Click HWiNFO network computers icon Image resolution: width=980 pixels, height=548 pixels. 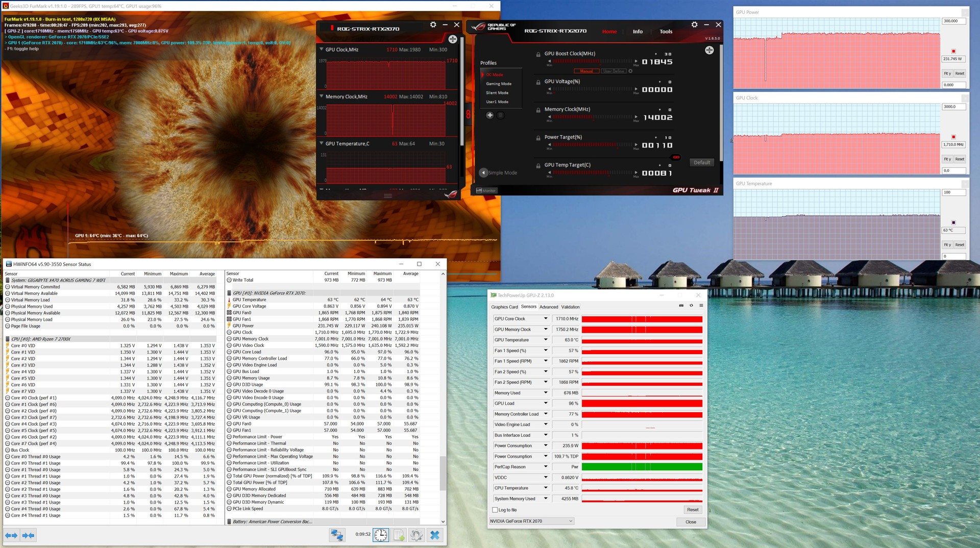(x=337, y=535)
